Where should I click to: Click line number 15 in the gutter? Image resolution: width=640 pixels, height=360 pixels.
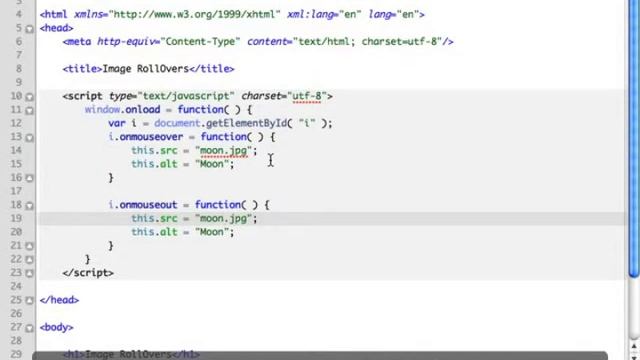(16, 164)
